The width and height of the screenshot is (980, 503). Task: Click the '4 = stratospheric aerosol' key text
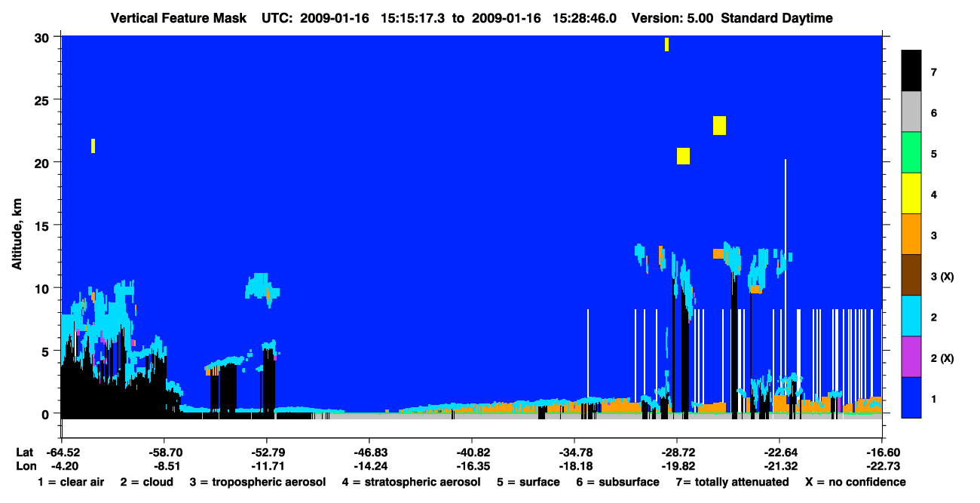coord(411,483)
